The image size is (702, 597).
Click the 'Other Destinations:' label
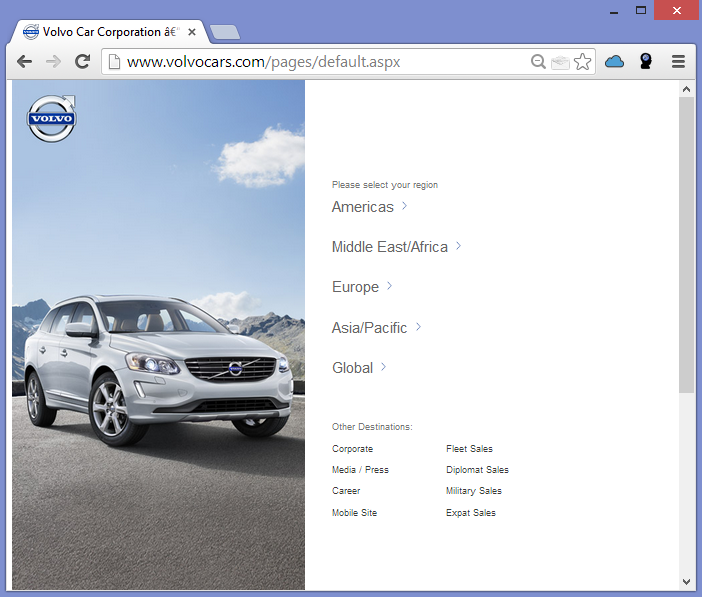[372, 427]
